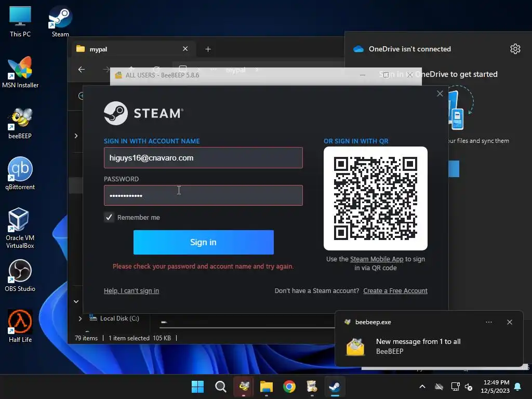This screenshot has height=399, width=532.
Task: Select the Oracle VM VirtualBox icon
Action: (x=20, y=228)
